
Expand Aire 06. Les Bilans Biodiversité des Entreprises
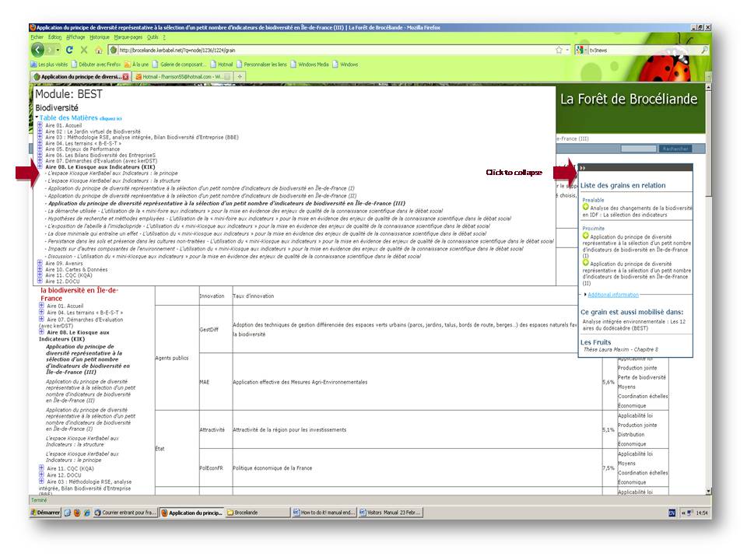[x=40, y=156]
